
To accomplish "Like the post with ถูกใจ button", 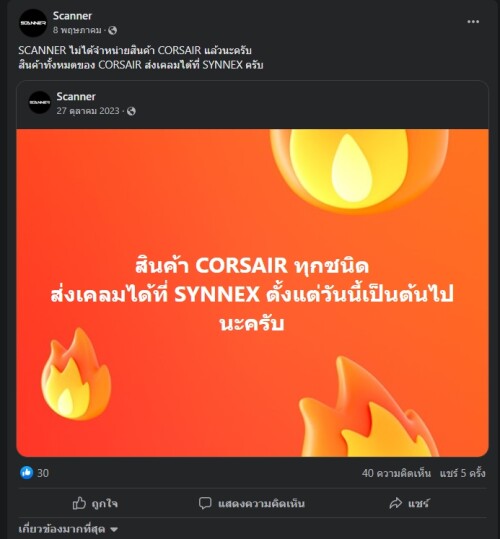I will click(95, 503).
